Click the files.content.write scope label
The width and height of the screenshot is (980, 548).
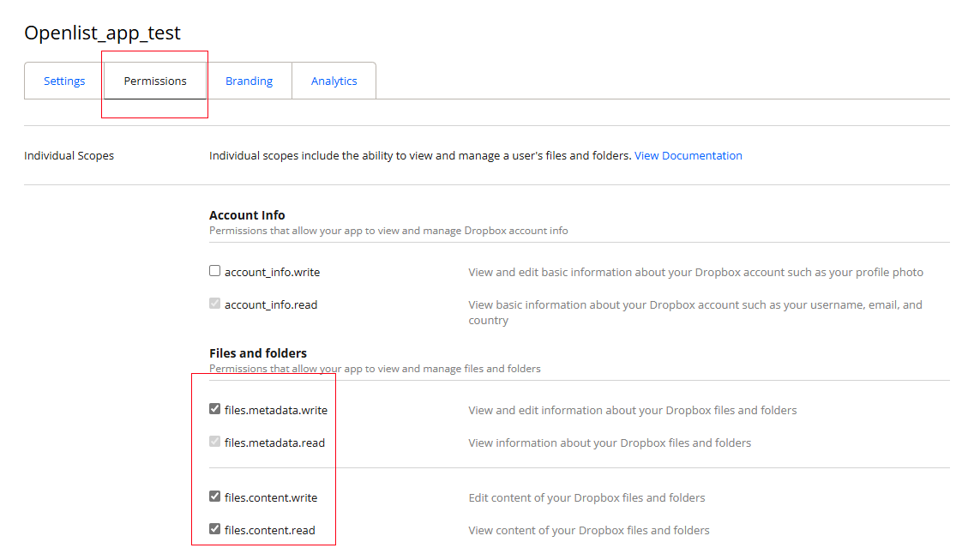pos(270,497)
